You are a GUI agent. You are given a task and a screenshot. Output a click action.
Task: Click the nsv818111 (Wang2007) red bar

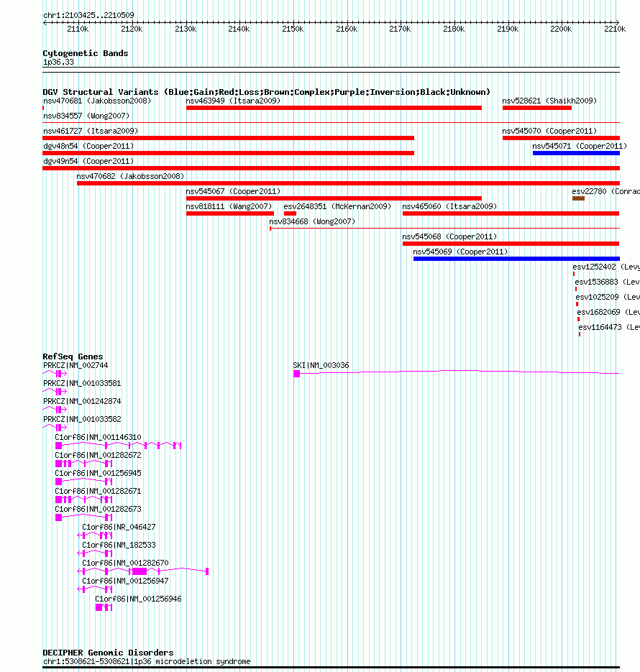(230, 213)
